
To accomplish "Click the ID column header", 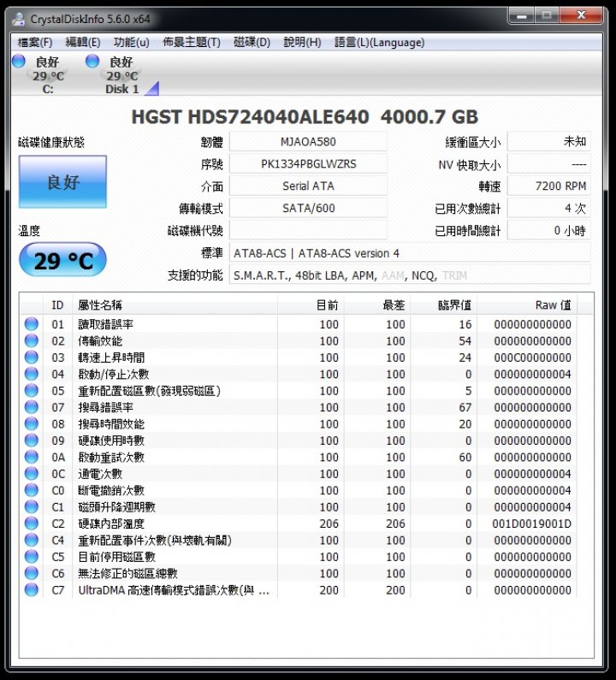I will tap(57, 305).
